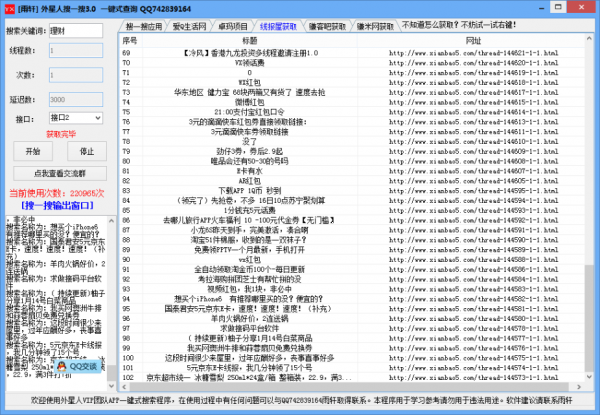Viewport: 600px width, 415px height.
Task: Click the 线程数 input field
Action: coord(76,50)
